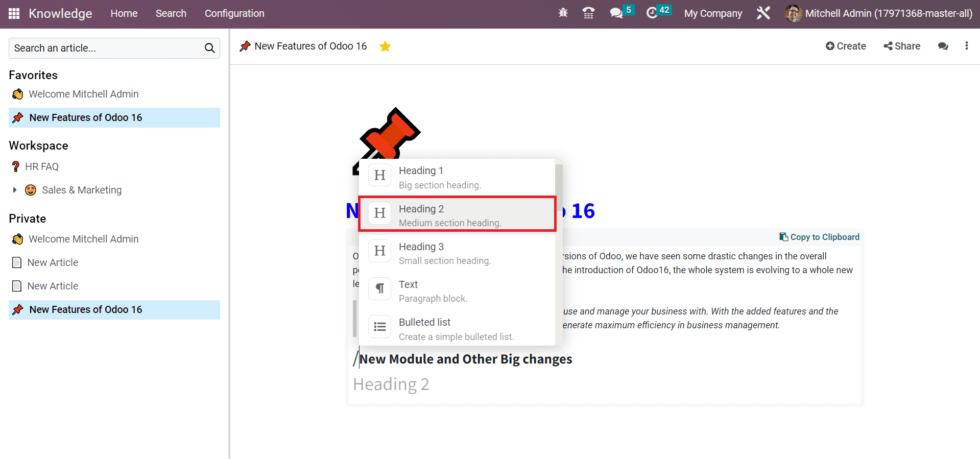This screenshot has height=459, width=980.
Task: Select Heading 3 small section heading command
Action: click(457, 253)
